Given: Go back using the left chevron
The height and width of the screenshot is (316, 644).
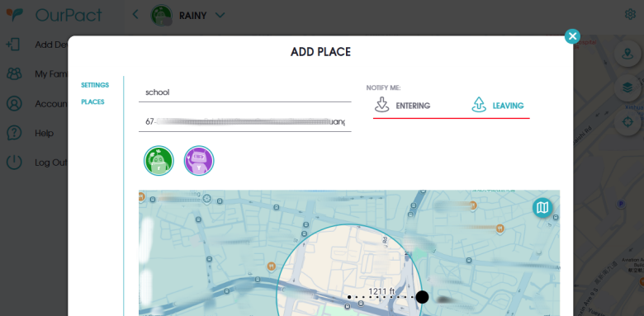Looking at the screenshot, I should [135, 15].
